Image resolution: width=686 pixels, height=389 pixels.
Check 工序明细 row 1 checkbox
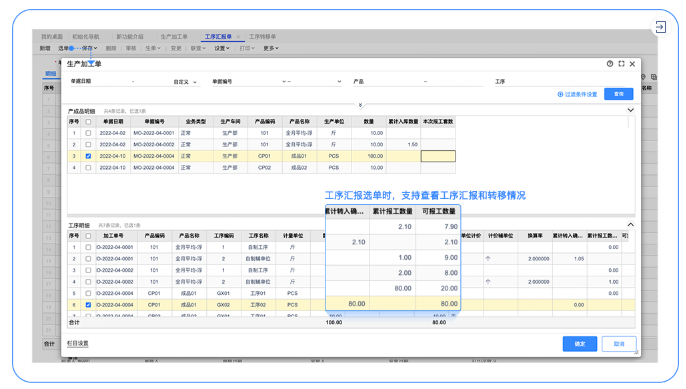coord(88,247)
